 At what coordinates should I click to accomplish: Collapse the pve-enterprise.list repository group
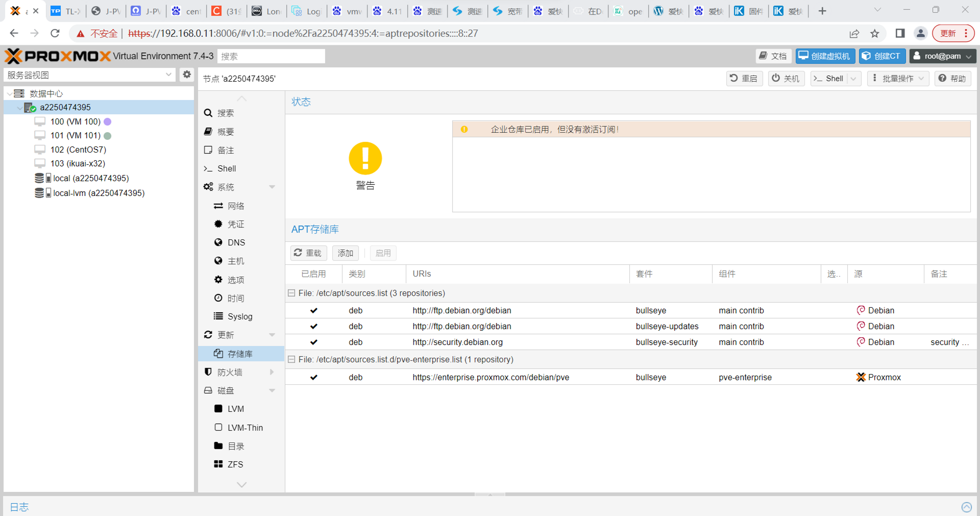(x=291, y=360)
